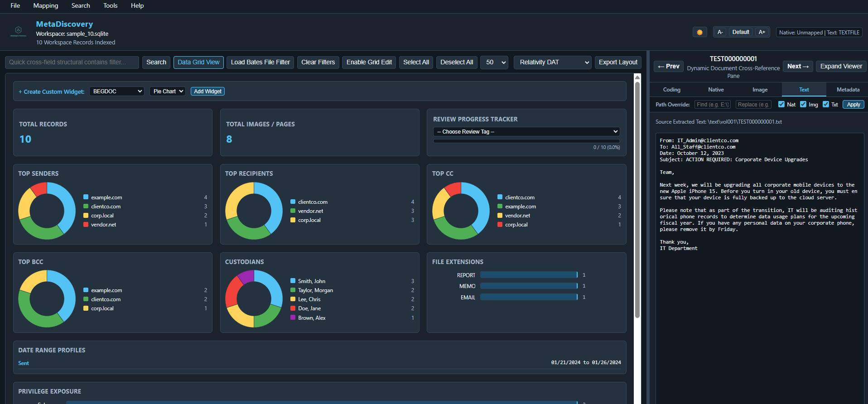Go to previous document with Prev

pos(669,66)
